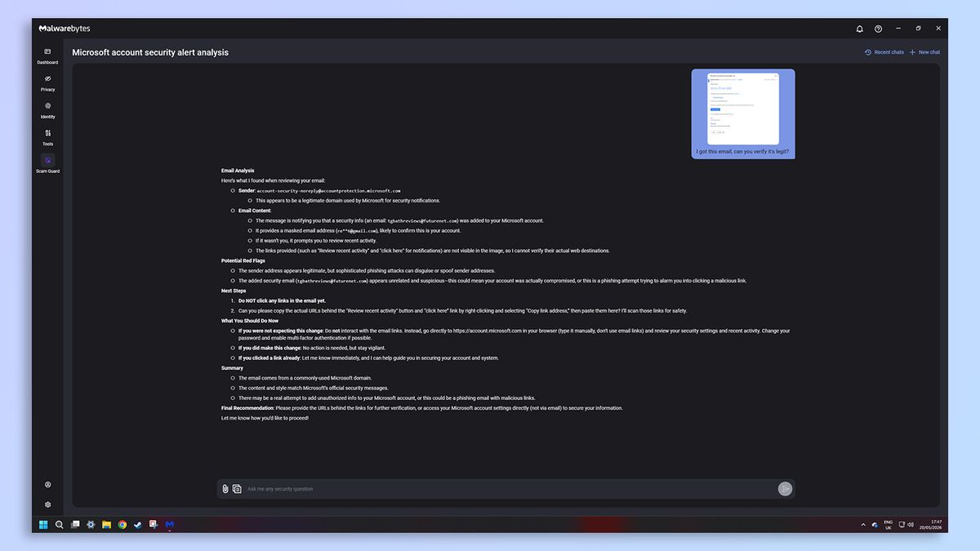The height and width of the screenshot is (551, 980).
Task: Open the Settings gear on the taskbar
Action: (91, 524)
